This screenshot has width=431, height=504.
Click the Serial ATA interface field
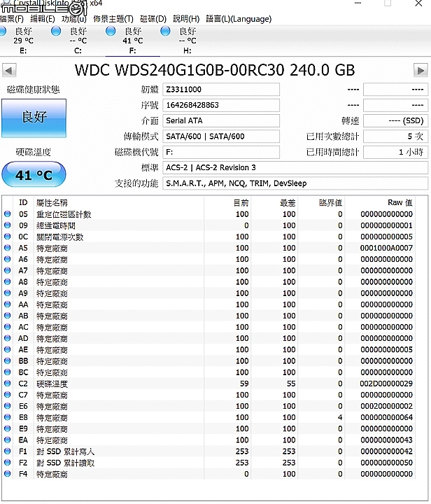(x=221, y=121)
